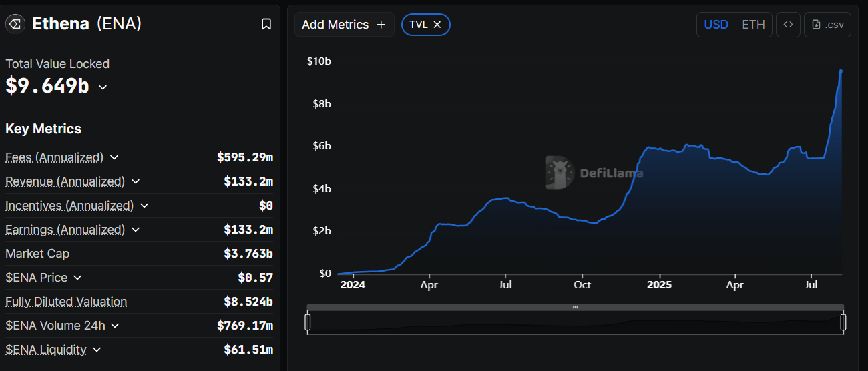Click the $595.29m fees value

245,157
